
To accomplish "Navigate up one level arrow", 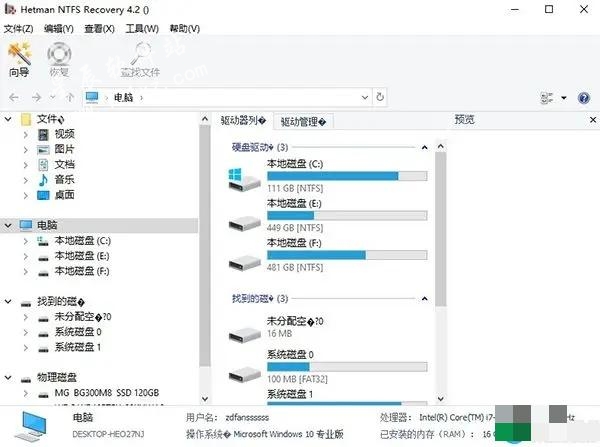I will click(70, 98).
